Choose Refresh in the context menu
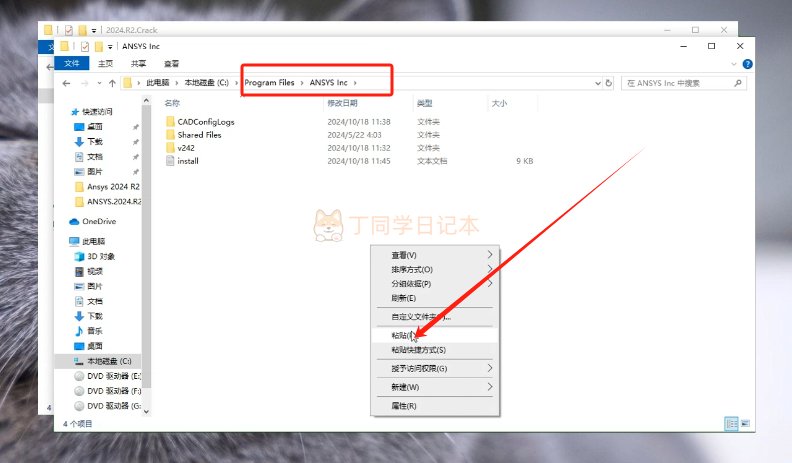792x463 pixels. (435, 298)
